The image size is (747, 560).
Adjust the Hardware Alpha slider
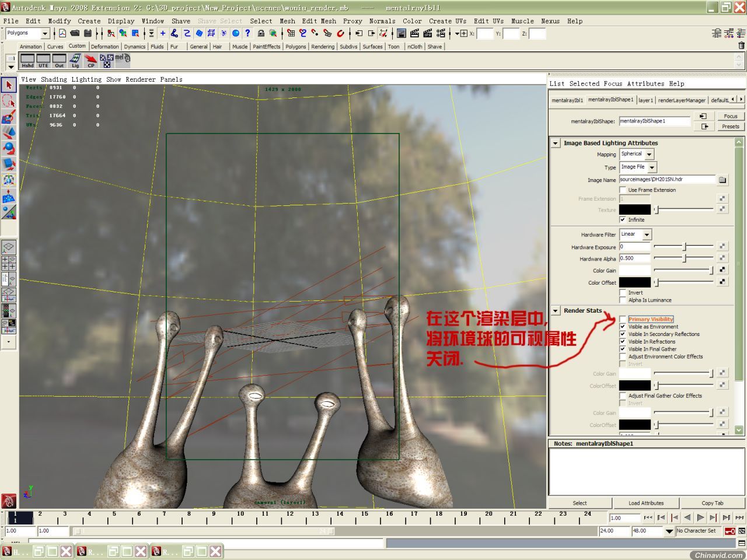click(x=684, y=258)
